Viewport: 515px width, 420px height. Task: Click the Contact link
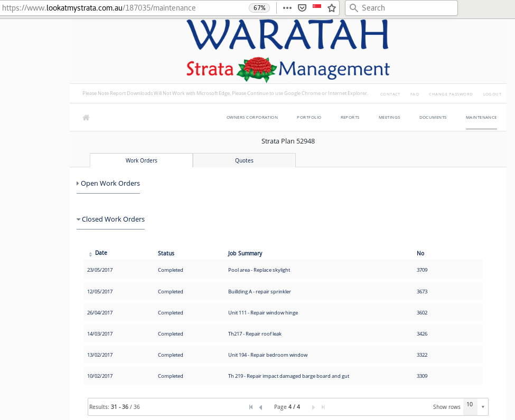pyautogui.click(x=390, y=94)
